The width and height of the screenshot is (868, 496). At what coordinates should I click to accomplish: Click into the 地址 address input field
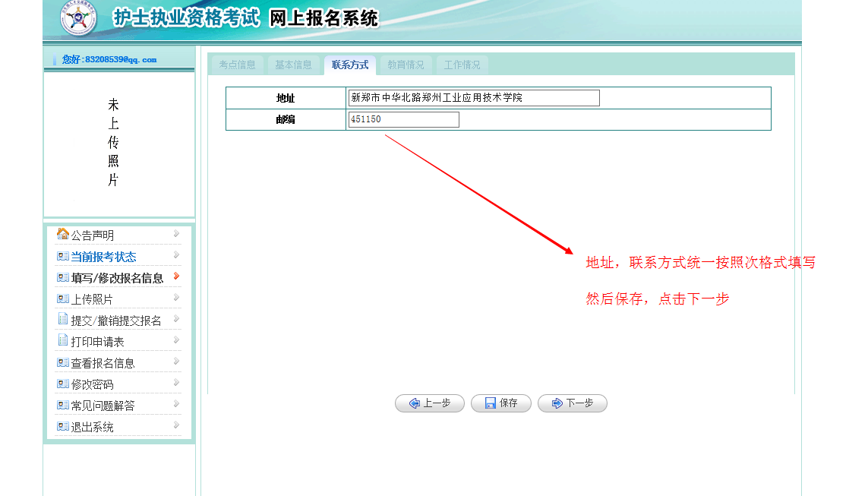(474, 98)
